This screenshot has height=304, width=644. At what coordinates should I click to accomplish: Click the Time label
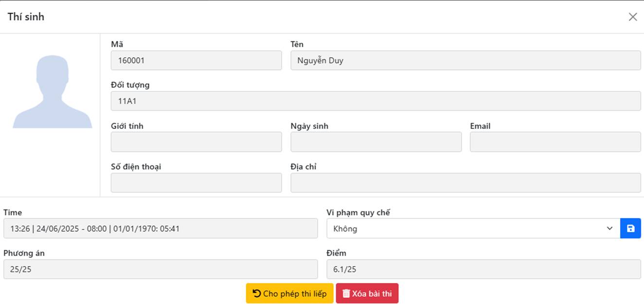13,213
